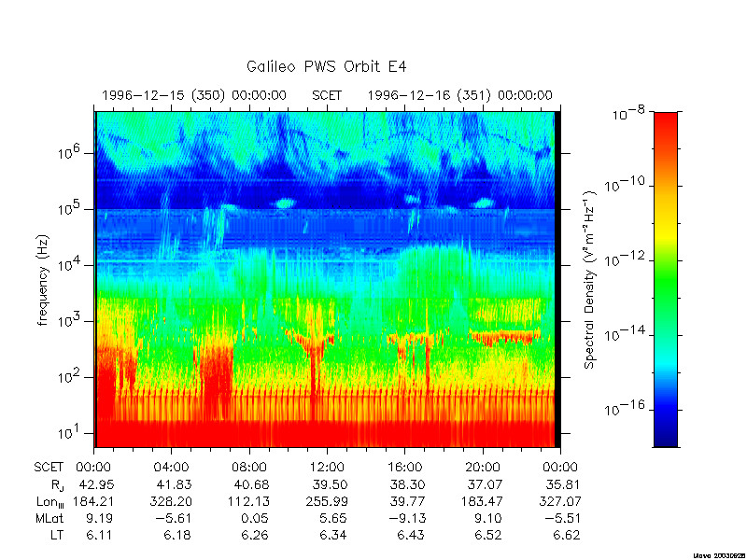Screen dimensions: 747x560
Task: Select longitude value 183.47
Action: coord(482,501)
